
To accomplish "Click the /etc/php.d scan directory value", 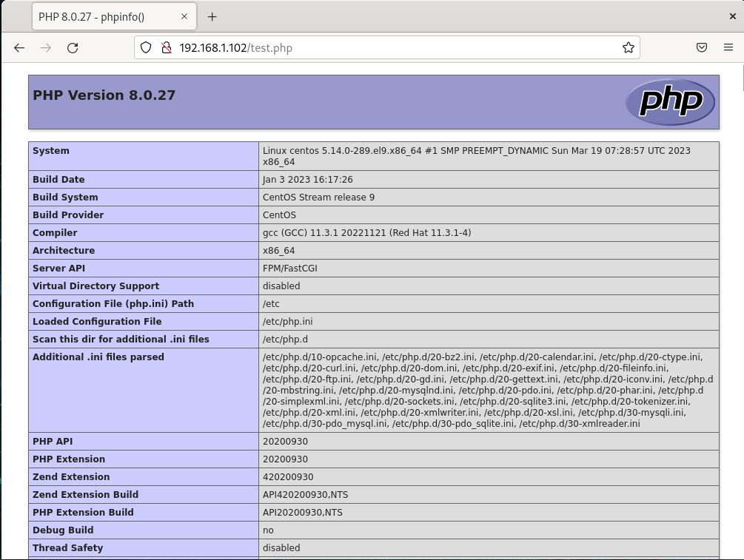I will click(285, 340).
